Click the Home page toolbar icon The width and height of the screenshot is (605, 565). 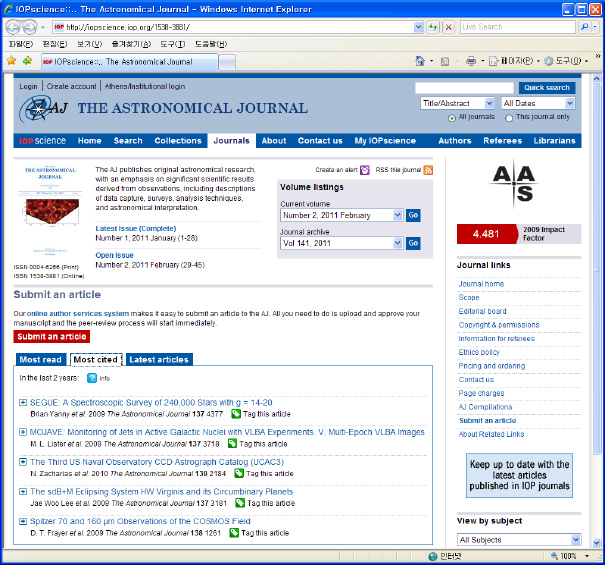[x=420, y=61]
